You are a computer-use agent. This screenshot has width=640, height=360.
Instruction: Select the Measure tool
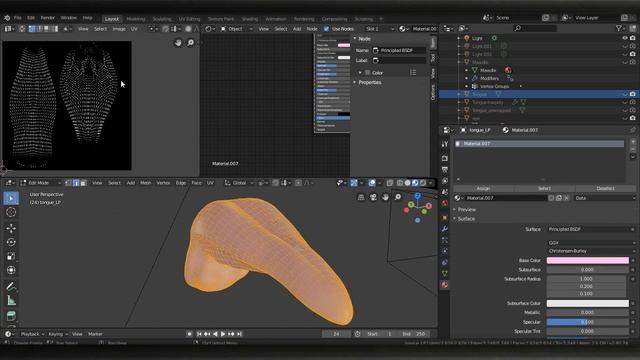(x=11, y=301)
